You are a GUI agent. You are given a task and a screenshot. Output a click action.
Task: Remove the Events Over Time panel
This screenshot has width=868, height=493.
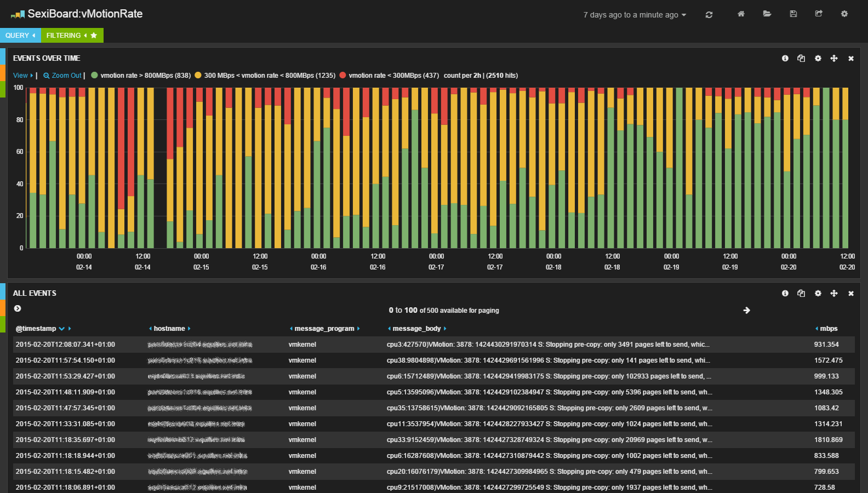click(x=851, y=59)
